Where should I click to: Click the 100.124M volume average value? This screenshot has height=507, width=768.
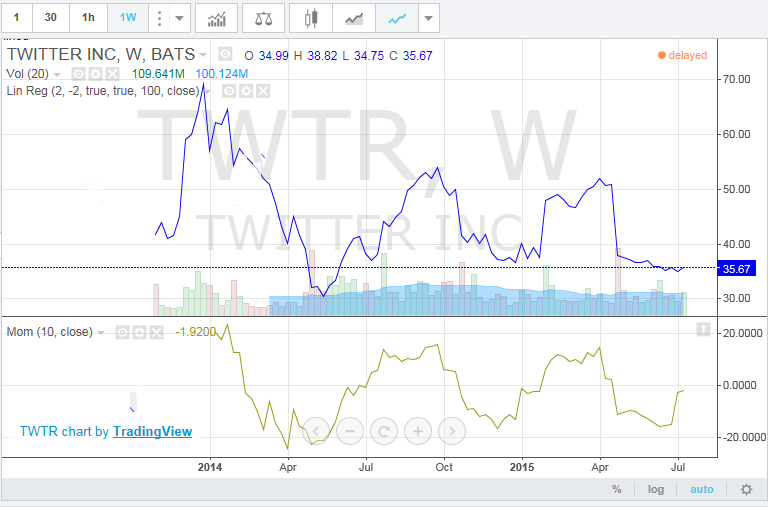pos(222,74)
